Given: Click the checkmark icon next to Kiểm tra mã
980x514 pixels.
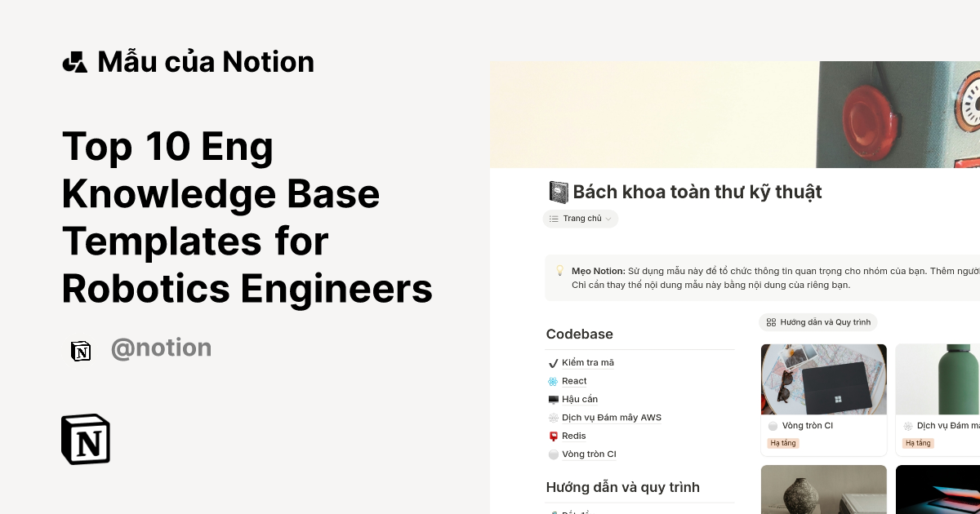Looking at the screenshot, I should (x=553, y=363).
